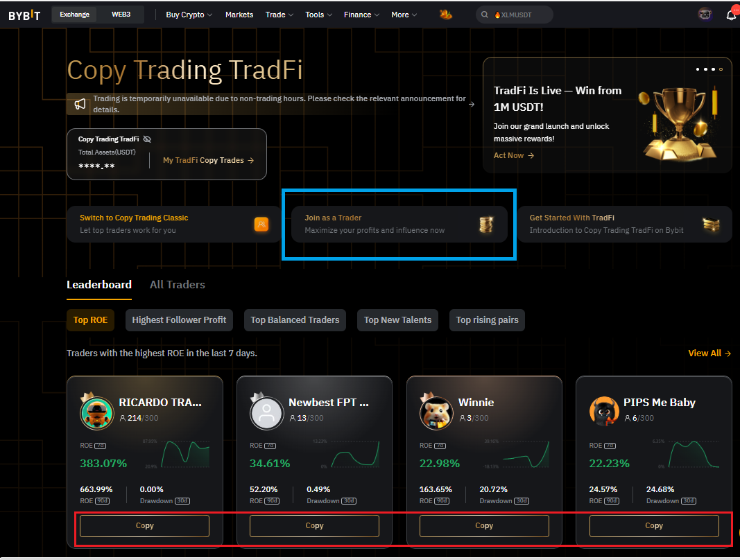This screenshot has height=560, width=740.
Task: Open My TradFi Copy Trades link
Action: tap(208, 160)
